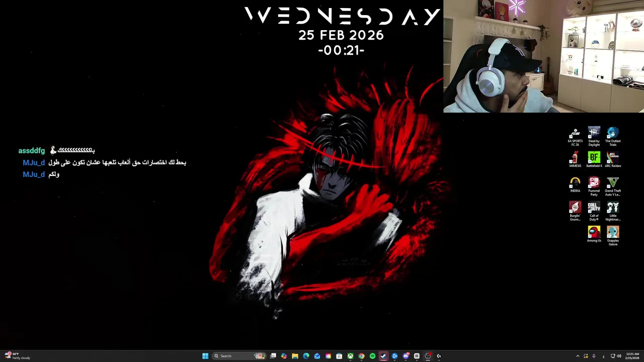Select the Grapples Galore desktop icon

click(x=613, y=236)
